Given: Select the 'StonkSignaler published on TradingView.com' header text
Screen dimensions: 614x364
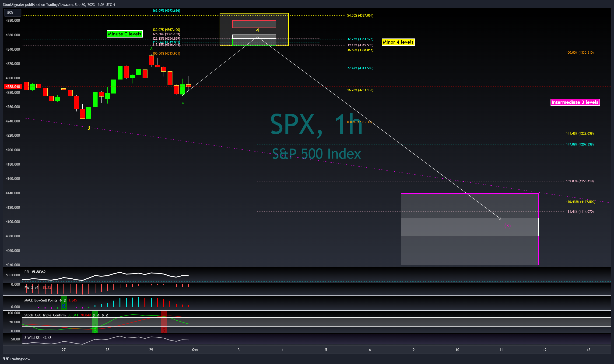Looking at the screenshot, I should click(38, 4).
